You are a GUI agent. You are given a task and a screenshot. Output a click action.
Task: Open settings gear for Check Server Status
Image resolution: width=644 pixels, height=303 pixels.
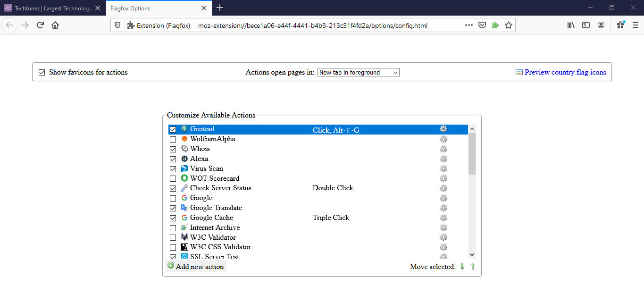tap(443, 188)
